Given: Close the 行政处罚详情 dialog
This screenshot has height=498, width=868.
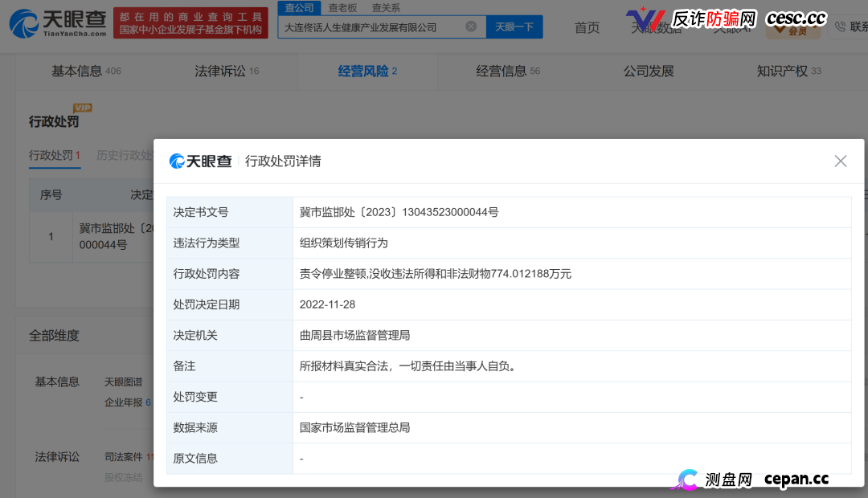Looking at the screenshot, I should tap(841, 161).
